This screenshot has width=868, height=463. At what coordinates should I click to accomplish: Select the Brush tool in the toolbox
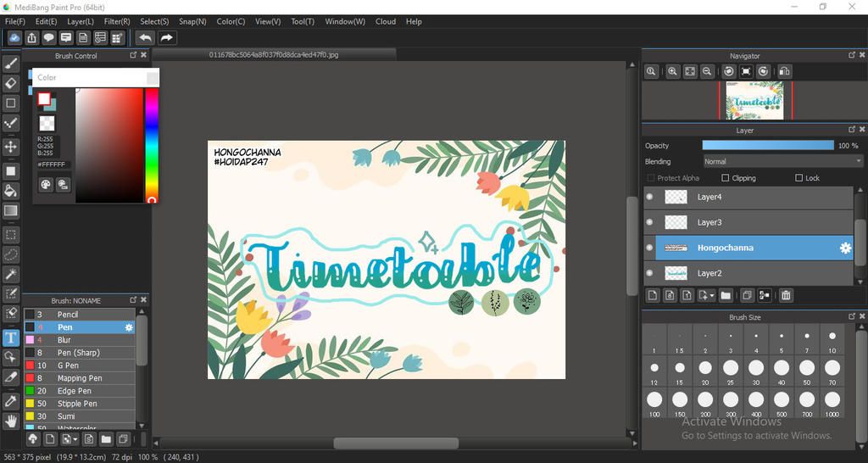pyautogui.click(x=11, y=64)
